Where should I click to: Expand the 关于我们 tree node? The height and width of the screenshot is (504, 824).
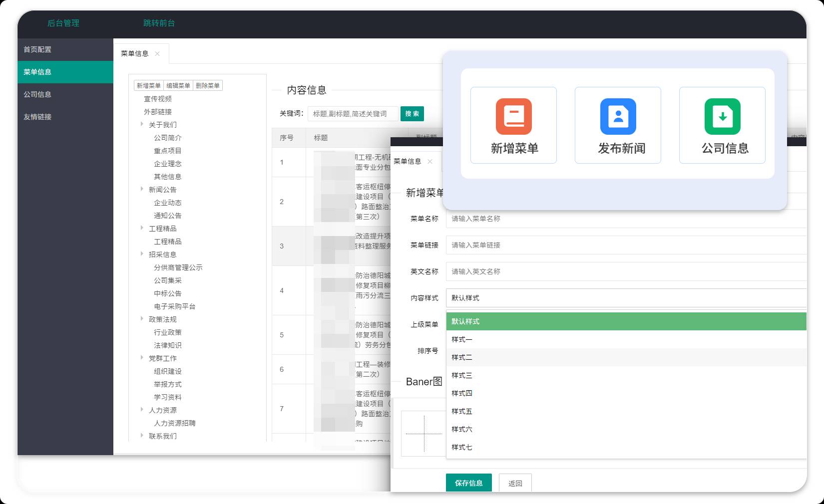[x=142, y=124]
